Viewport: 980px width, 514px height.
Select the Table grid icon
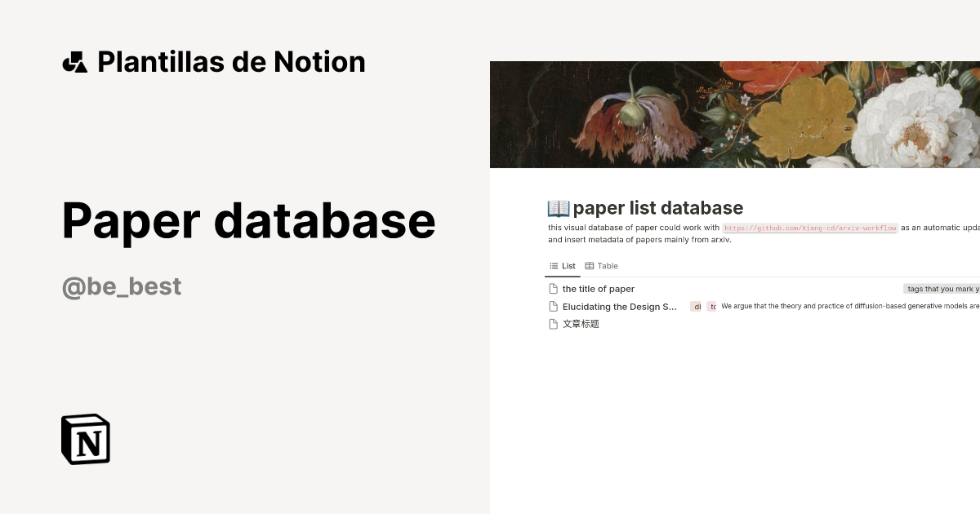(x=590, y=266)
